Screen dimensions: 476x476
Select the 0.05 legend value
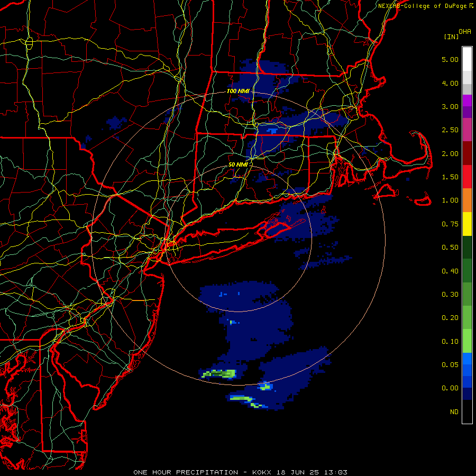[450, 364]
